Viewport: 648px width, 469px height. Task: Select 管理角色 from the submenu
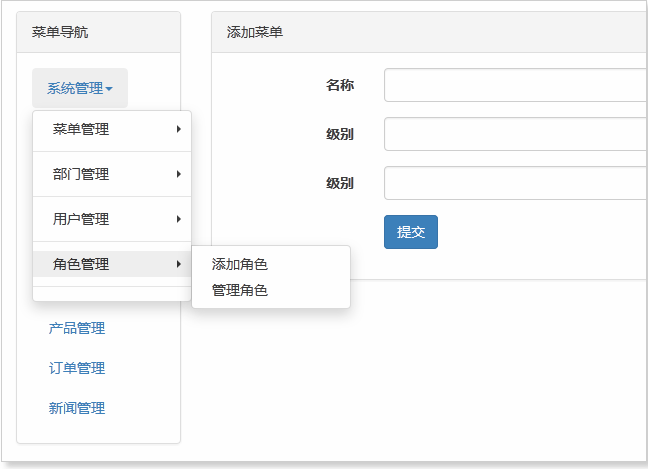tap(240, 291)
